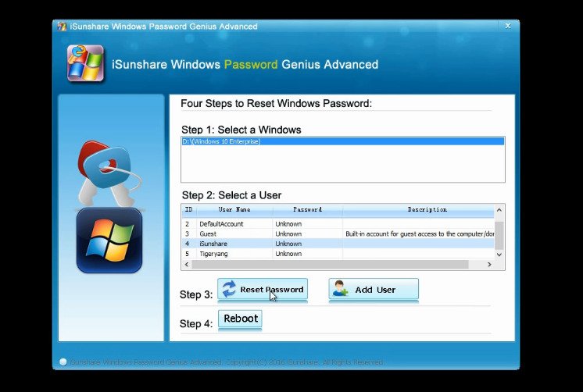The height and width of the screenshot is (392, 583).
Task: Click the ID 4 cell
Action: coord(188,244)
